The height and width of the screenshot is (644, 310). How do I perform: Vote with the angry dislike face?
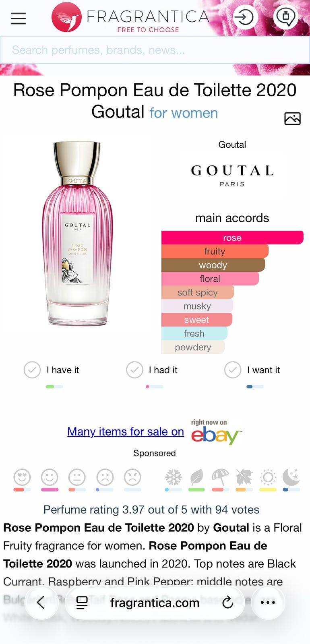(132, 477)
